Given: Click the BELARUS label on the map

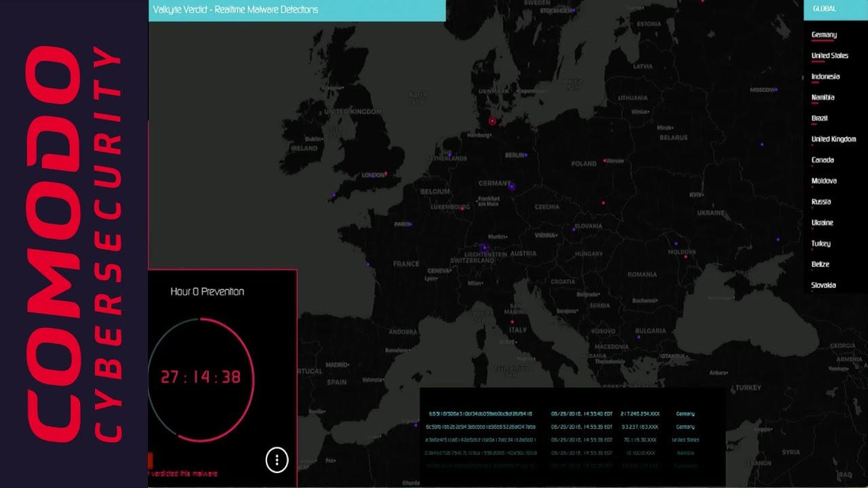Looking at the screenshot, I should (673, 138).
